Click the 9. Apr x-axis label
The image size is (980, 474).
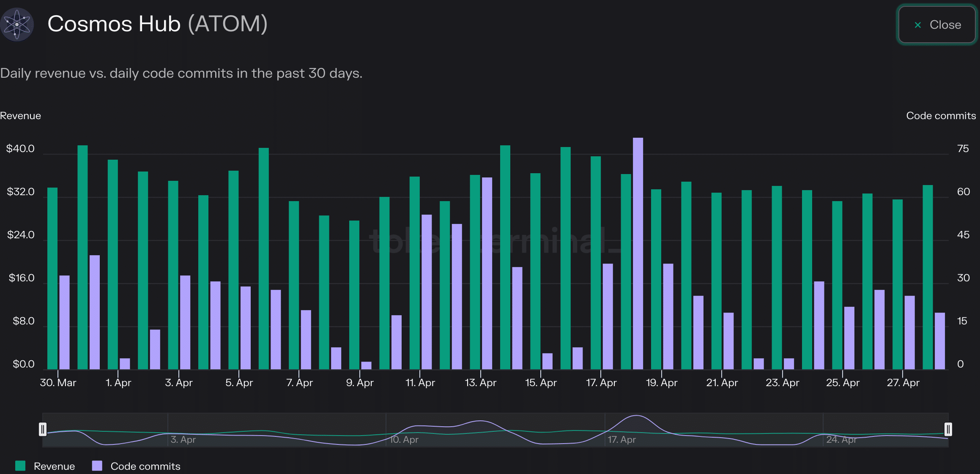(x=360, y=383)
